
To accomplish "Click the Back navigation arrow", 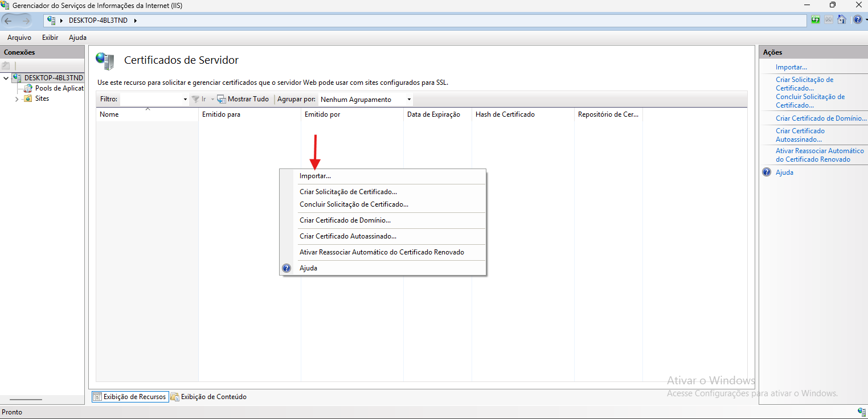I will (x=8, y=20).
